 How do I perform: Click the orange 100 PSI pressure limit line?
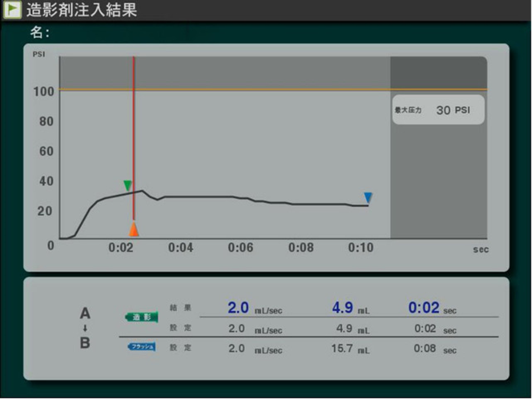tap(273, 90)
